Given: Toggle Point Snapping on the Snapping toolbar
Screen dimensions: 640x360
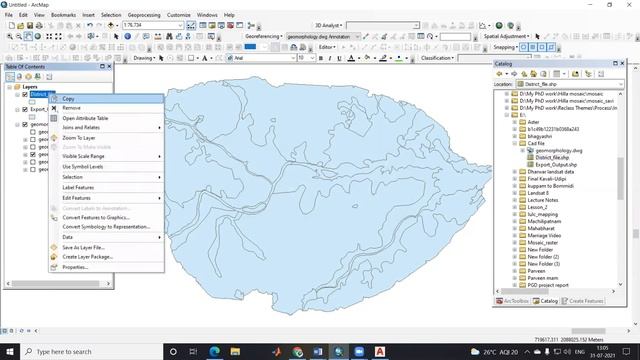Looking at the screenshot, I should click(x=524, y=47).
